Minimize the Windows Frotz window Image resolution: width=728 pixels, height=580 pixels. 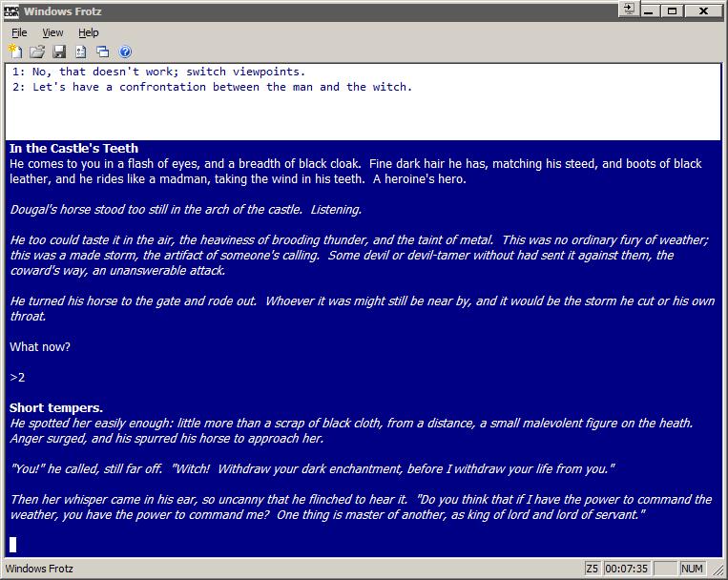tap(649, 10)
